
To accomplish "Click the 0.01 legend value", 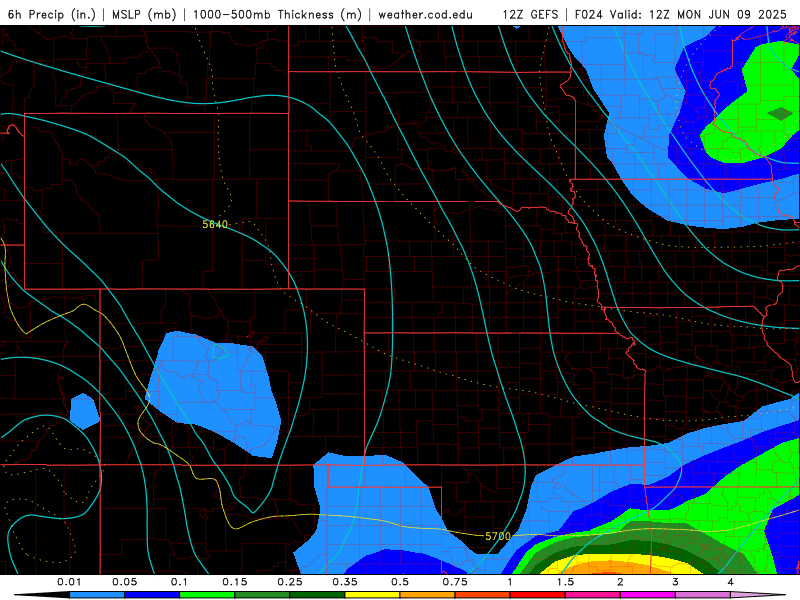I will point(69,582).
